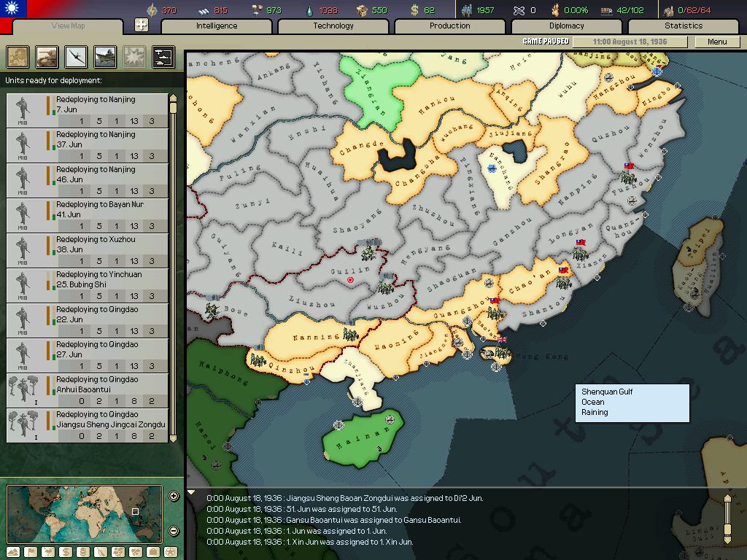Select the army unit in Guilin
This screenshot has height=560, width=747.
point(368,252)
